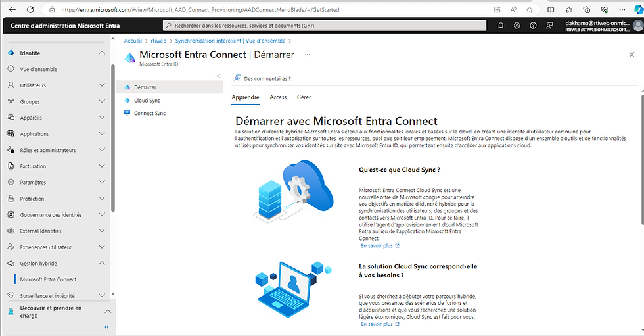
Task: Open Synchronisation interclient breadcrumb link
Action: (230, 41)
